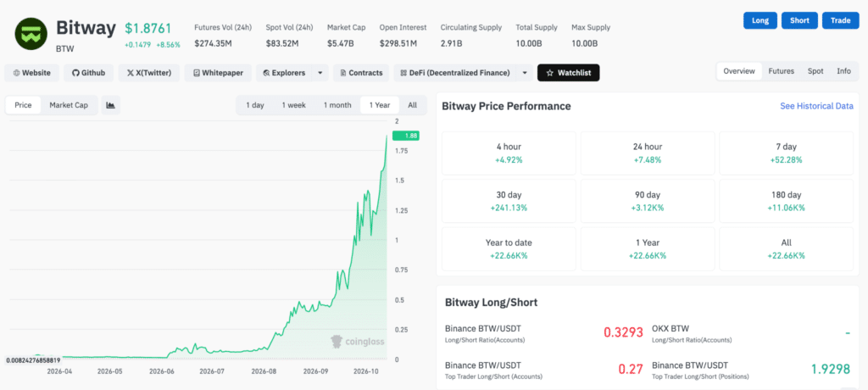The height and width of the screenshot is (390, 868).
Task: Click the Bitway Long/Short heading
Action: point(492,303)
